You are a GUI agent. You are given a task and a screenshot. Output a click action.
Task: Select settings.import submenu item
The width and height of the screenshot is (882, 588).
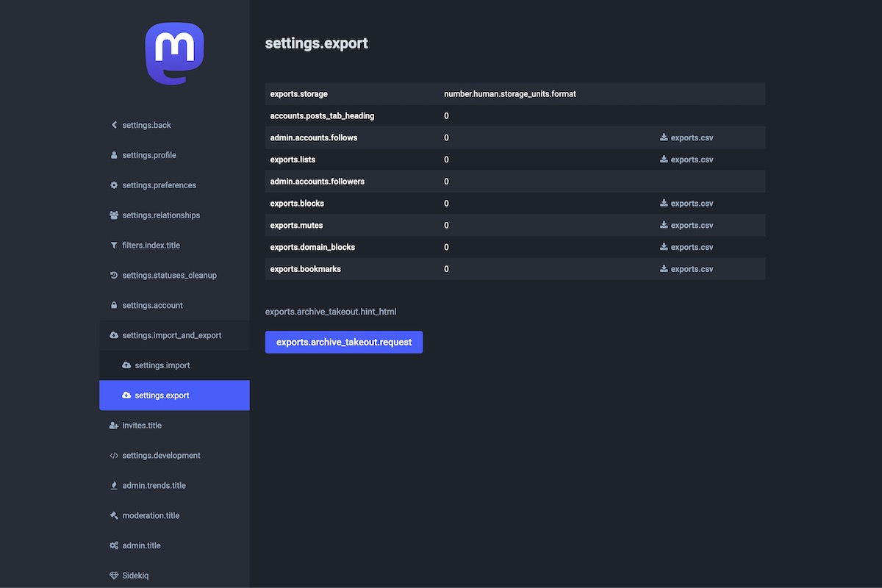(x=162, y=365)
